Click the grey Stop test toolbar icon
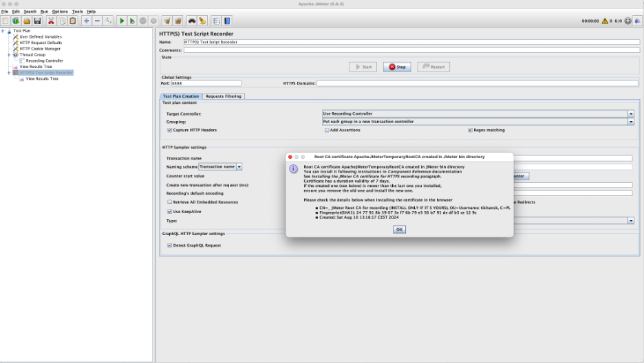The width and height of the screenshot is (644, 363). (143, 21)
